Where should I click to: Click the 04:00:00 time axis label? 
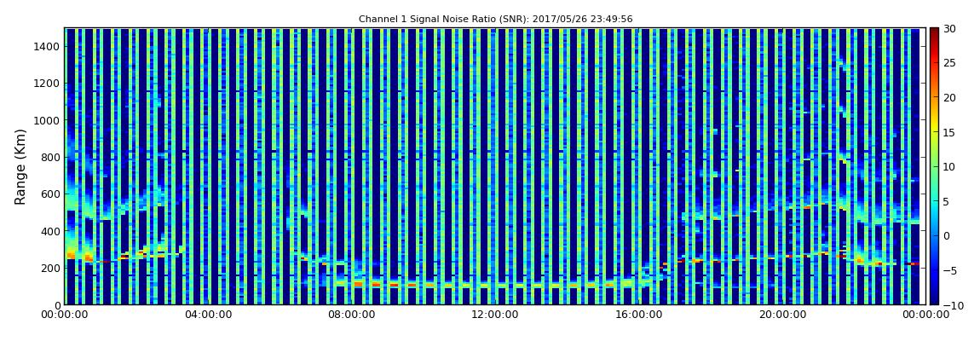209,315
